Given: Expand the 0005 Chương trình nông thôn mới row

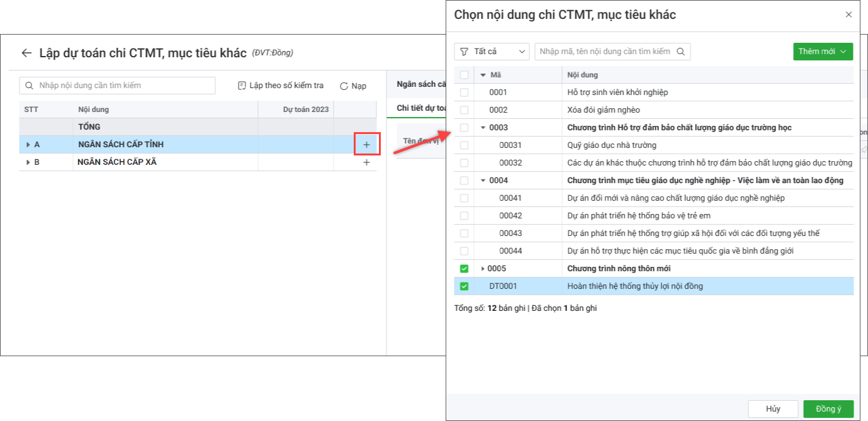Looking at the screenshot, I should 483,269.
